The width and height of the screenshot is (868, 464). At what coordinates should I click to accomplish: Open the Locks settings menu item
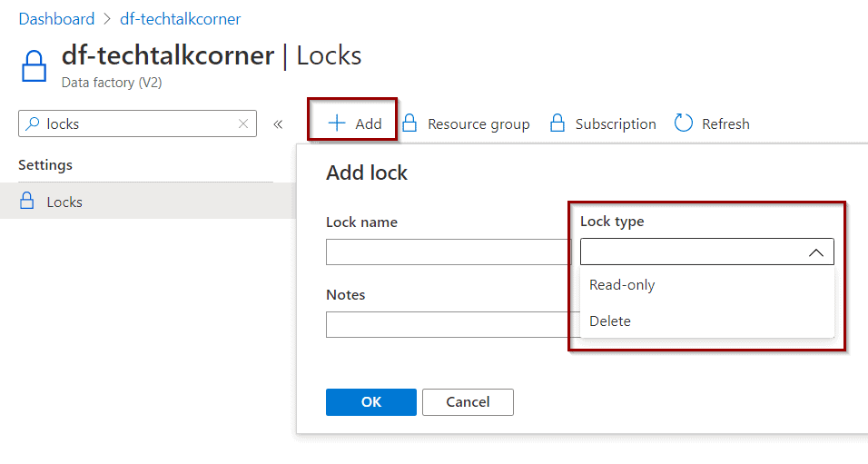(148, 201)
